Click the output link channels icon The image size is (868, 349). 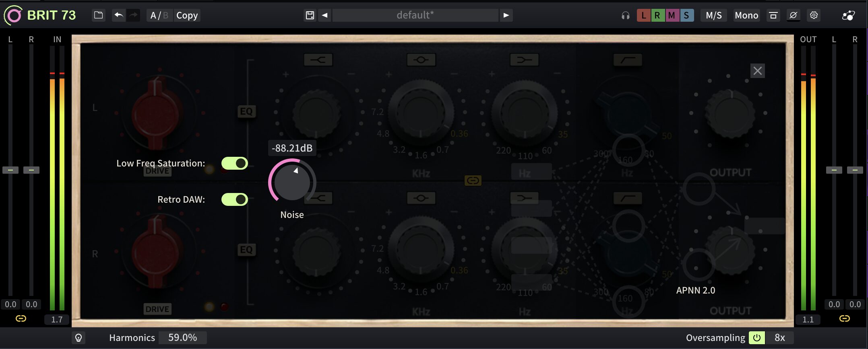(x=844, y=318)
